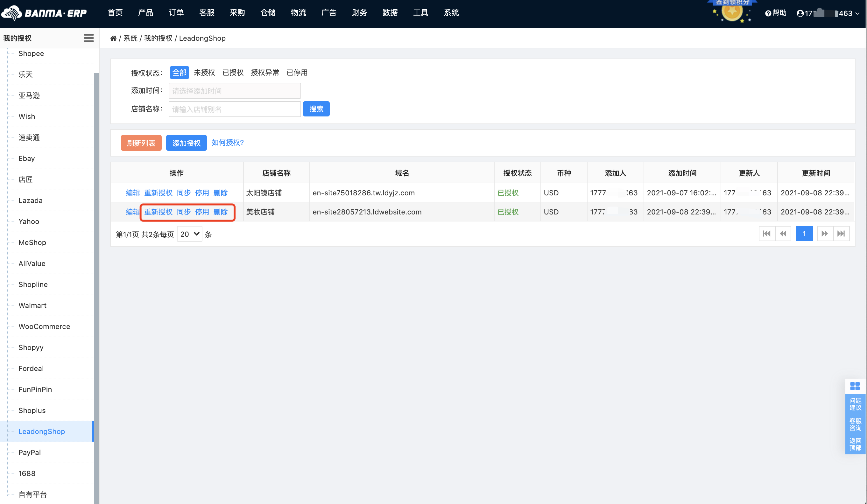This screenshot has height=504, width=867.
Task: Open the 帮助 help icon
Action: coord(768,13)
